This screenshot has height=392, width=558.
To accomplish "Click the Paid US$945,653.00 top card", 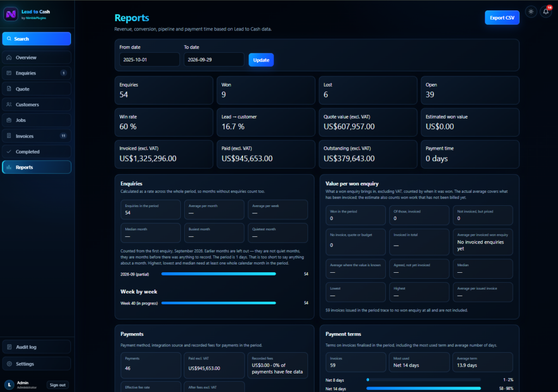I will (266, 154).
